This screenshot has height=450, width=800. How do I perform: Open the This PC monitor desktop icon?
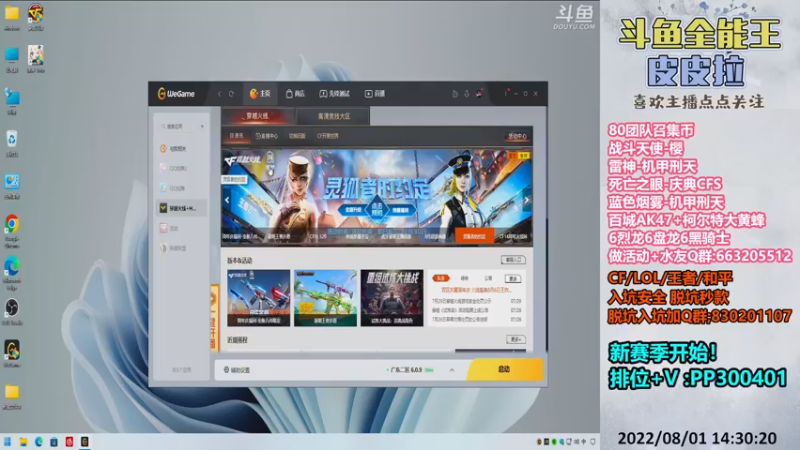(x=12, y=59)
